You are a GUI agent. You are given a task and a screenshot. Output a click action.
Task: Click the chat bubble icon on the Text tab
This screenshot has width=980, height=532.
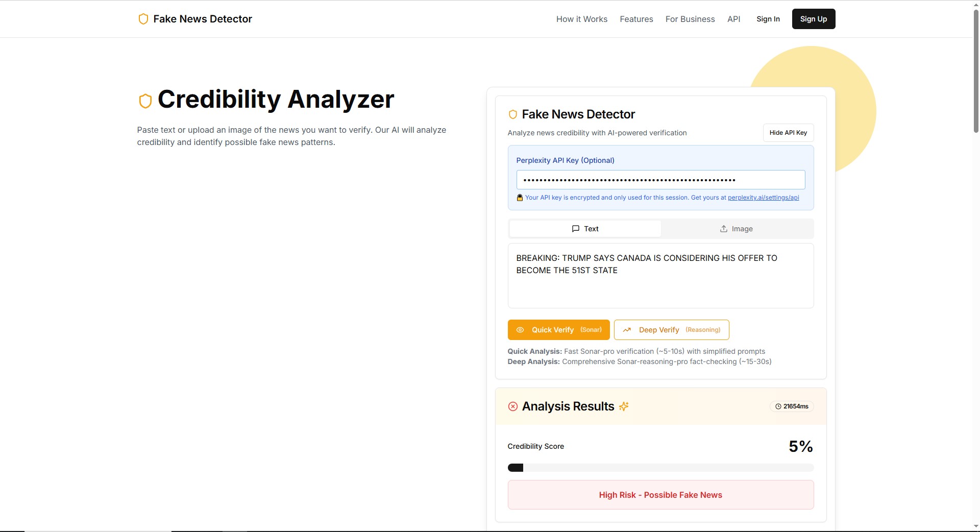[x=575, y=229]
